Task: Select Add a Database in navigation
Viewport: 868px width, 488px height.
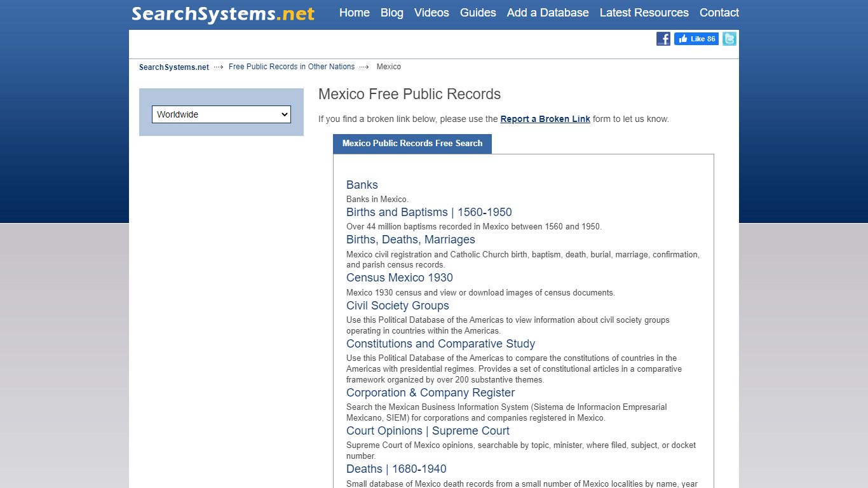Action: click(x=548, y=13)
